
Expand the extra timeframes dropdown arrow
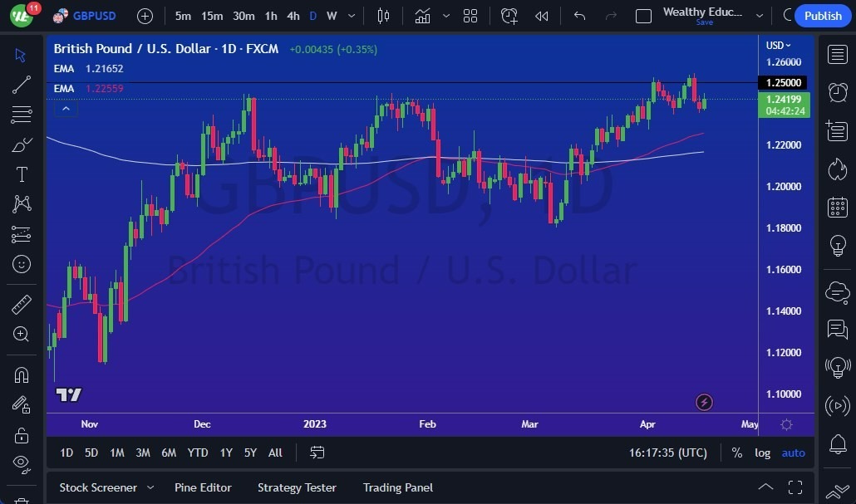pyautogui.click(x=350, y=16)
